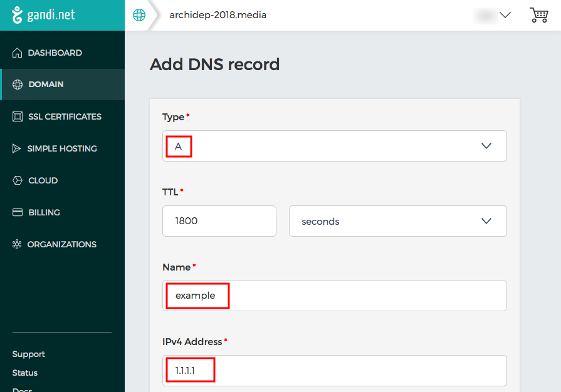Open the record Type dropdown

tap(334, 146)
